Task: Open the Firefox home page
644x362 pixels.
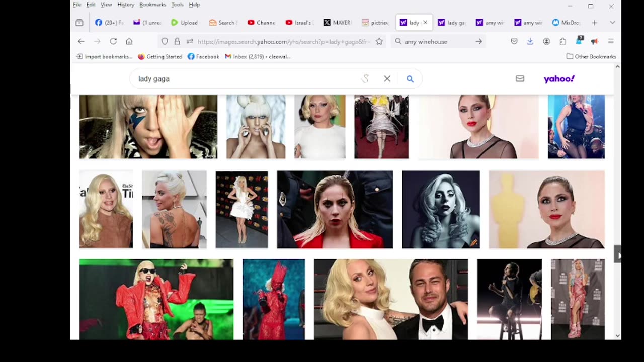Action: pos(129,41)
